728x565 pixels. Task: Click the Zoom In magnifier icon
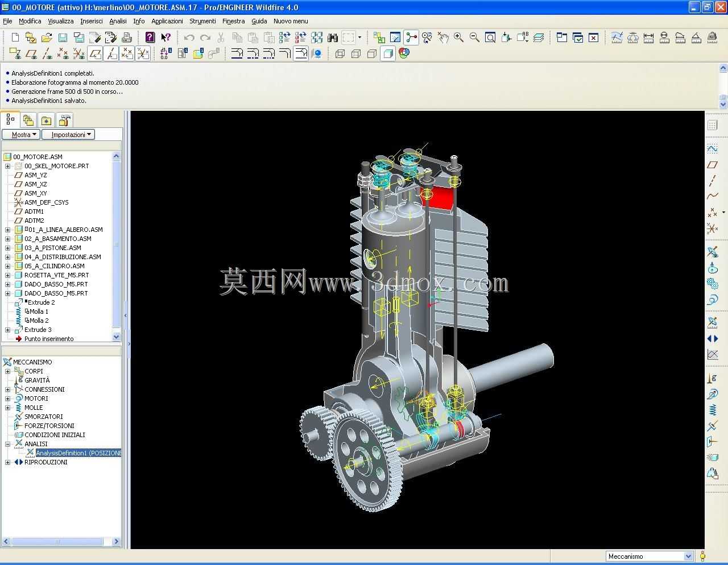(x=458, y=38)
